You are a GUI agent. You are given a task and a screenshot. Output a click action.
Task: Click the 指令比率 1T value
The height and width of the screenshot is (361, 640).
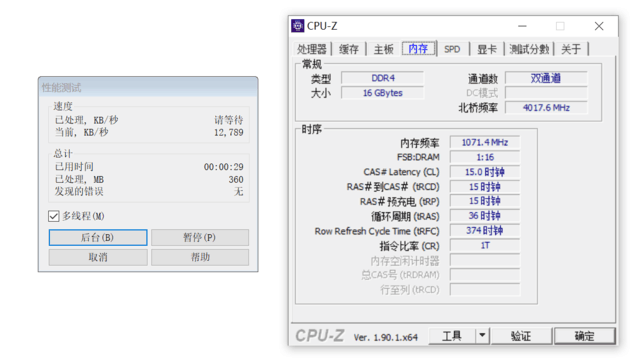485,245
